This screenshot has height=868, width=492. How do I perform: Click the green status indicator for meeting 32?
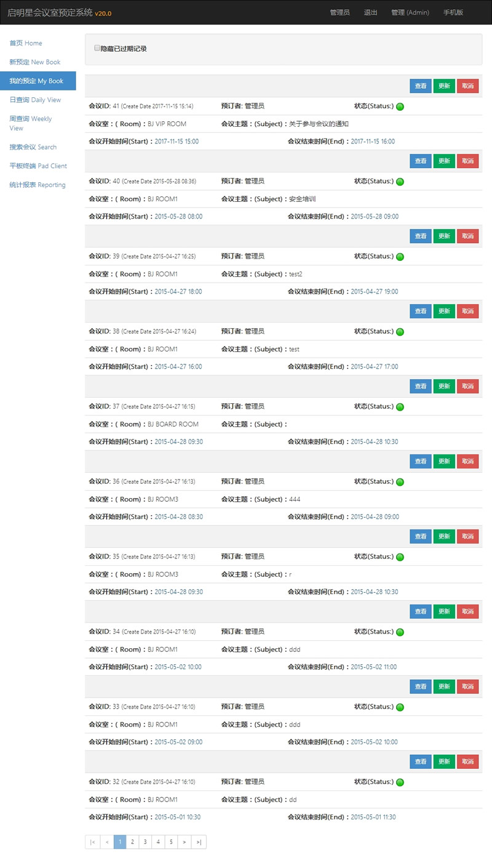click(400, 782)
